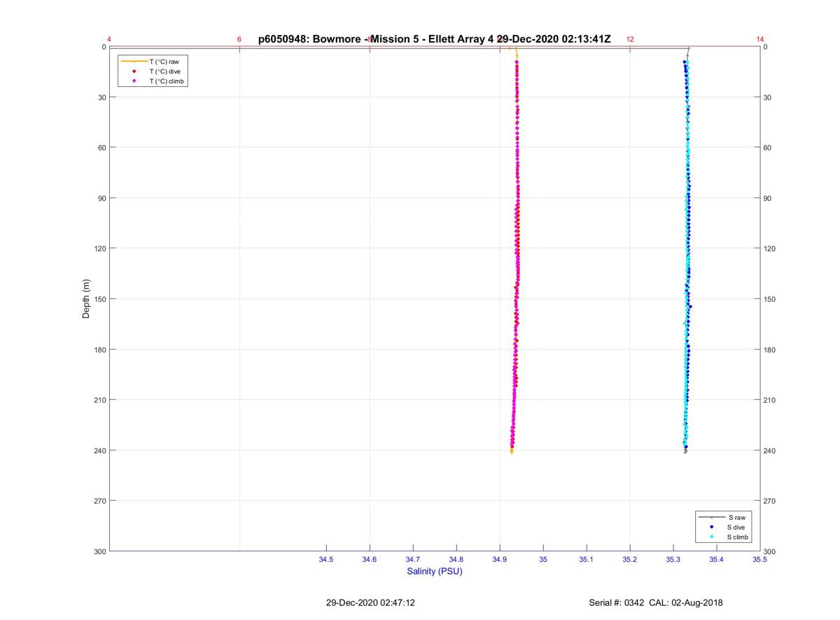The width and height of the screenshot is (840, 620).
Task: Click the 35 salinity tick label
Action: click(543, 560)
